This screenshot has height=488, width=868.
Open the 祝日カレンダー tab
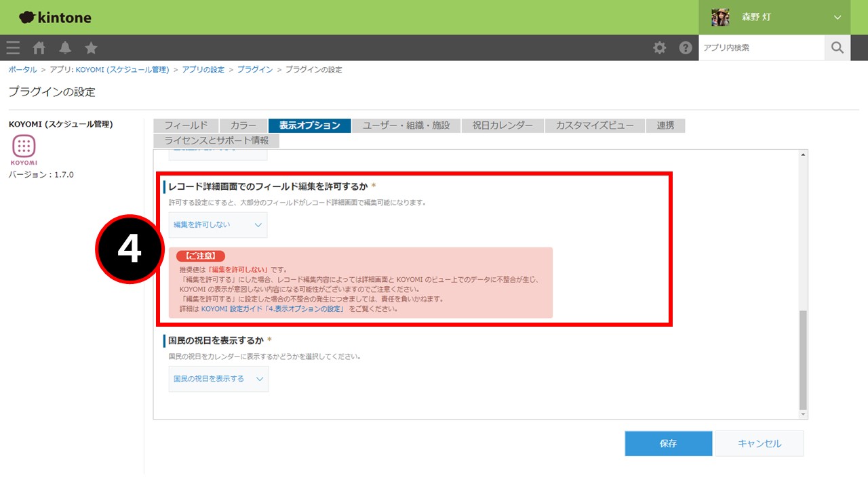[502, 125]
